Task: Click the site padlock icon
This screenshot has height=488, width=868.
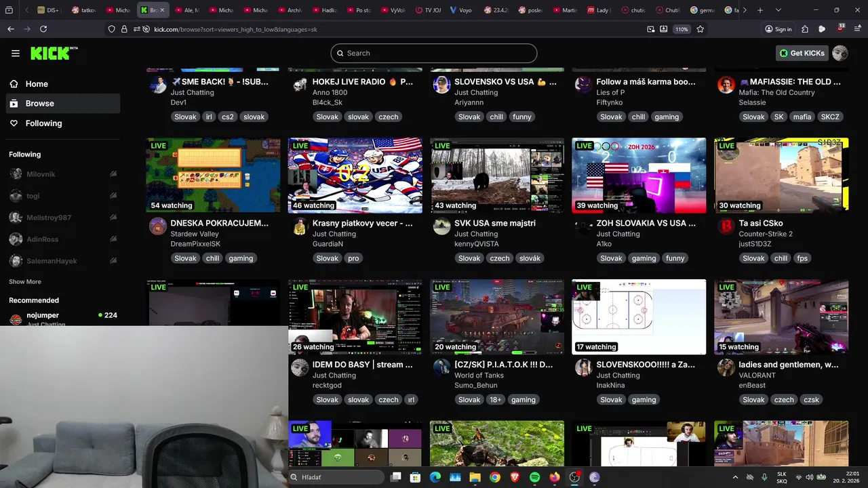Action: click(124, 29)
